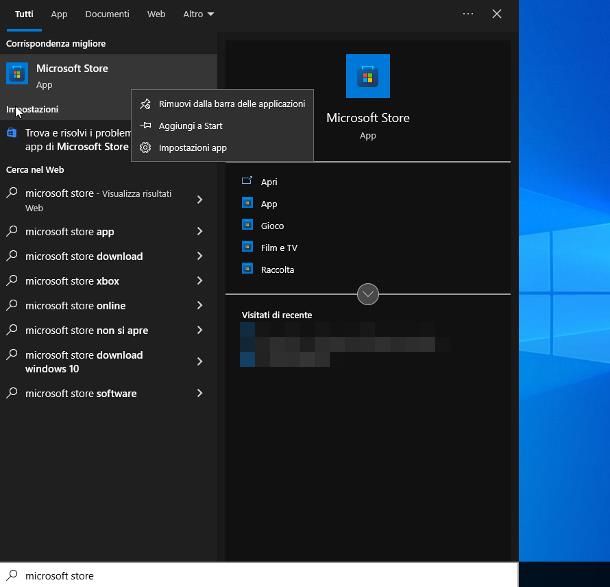Click the store icon beside Film e TV
This screenshot has height=587, width=610.
tap(247, 247)
